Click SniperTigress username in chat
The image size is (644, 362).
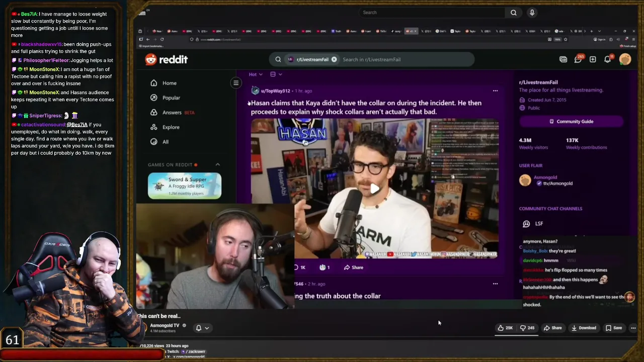point(45,116)
